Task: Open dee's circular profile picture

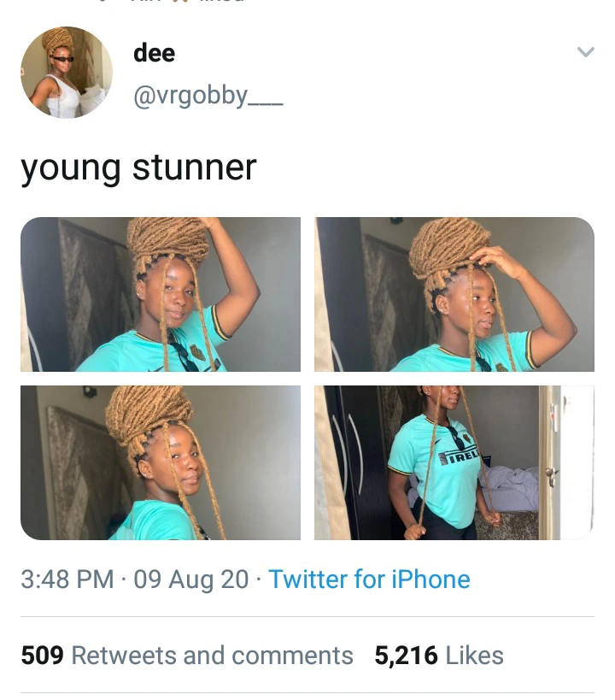Action: [x=67, y=73]
